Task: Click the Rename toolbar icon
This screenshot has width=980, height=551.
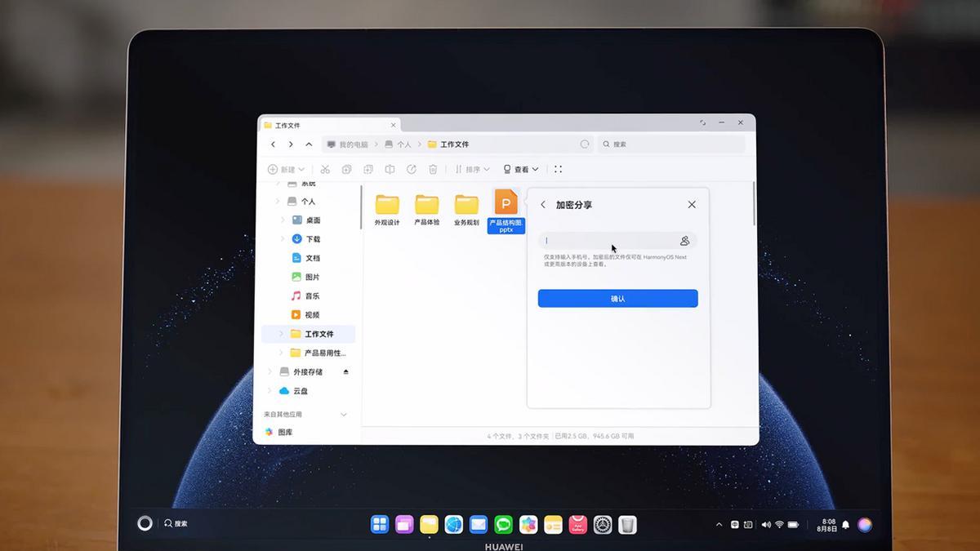Action: point(390,169)
